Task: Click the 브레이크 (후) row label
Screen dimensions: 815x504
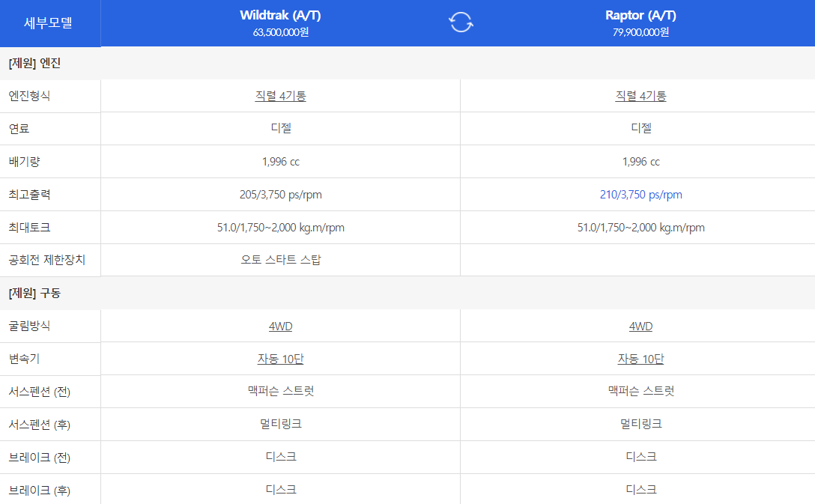Action: click(40, 491)
